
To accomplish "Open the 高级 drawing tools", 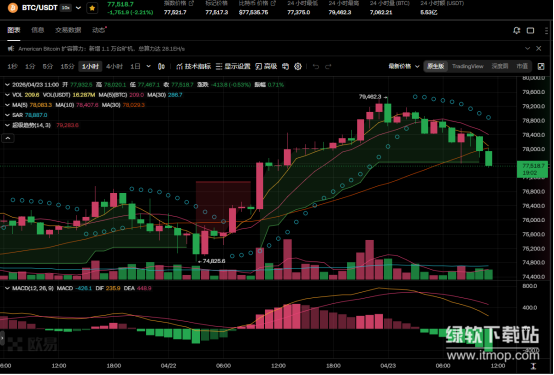I will click(266, 66).
